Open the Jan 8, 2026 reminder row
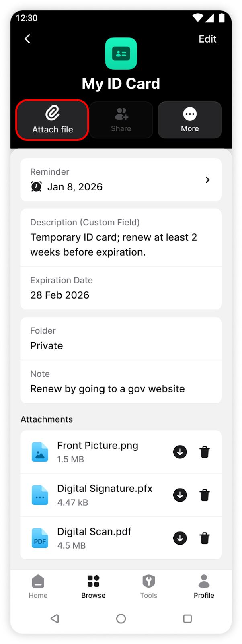Screen dimensions: 242x644 pos(121,180)
